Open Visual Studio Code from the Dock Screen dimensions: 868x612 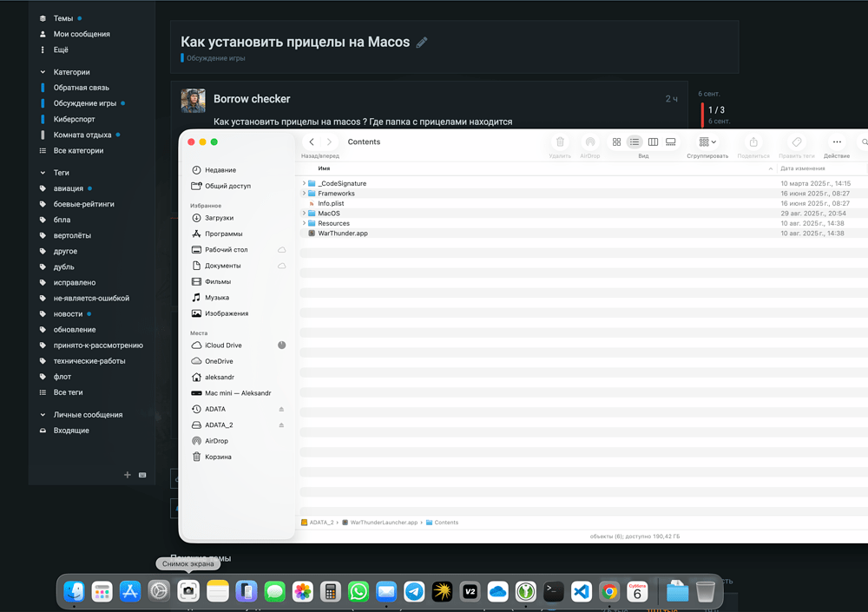point(582,592)
